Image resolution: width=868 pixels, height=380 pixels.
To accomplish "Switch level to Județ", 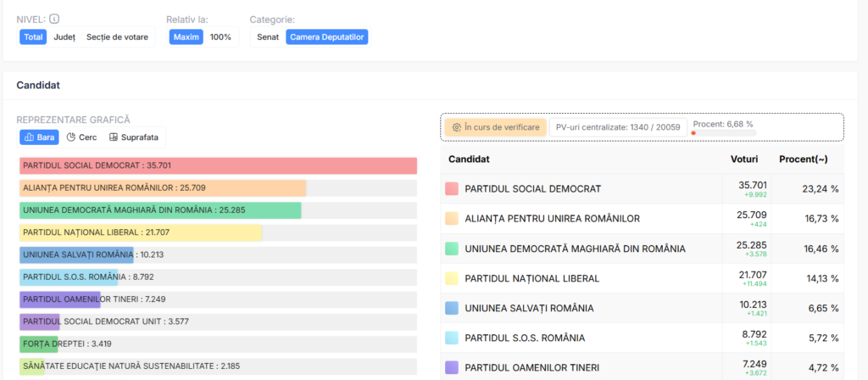I will tap(64, 37).
